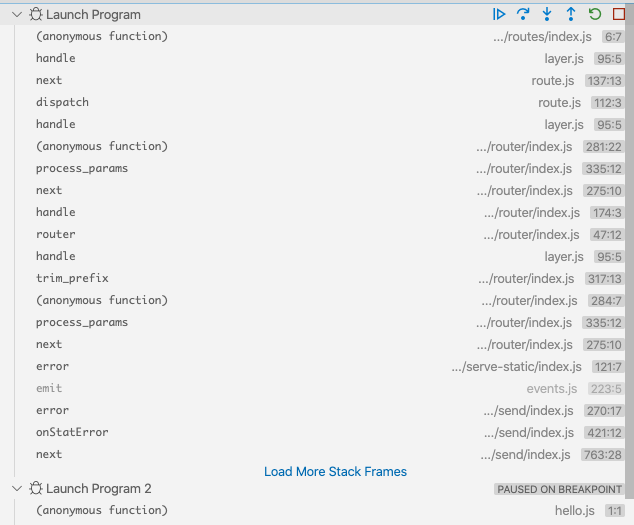Restart the debug session with green icon
Screen dimensions: 634x525
point(595,14)
